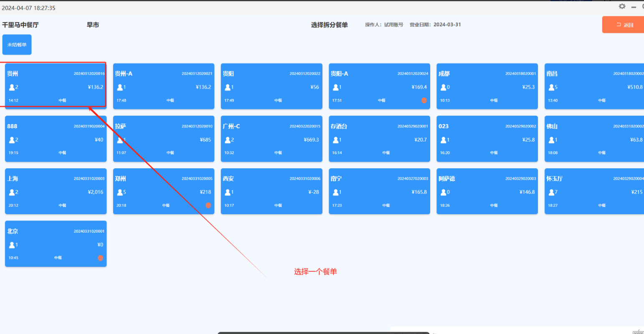Click the printer icon on 郑州 card
Viewport: 644px width, 334px height.
coord(208,205)
